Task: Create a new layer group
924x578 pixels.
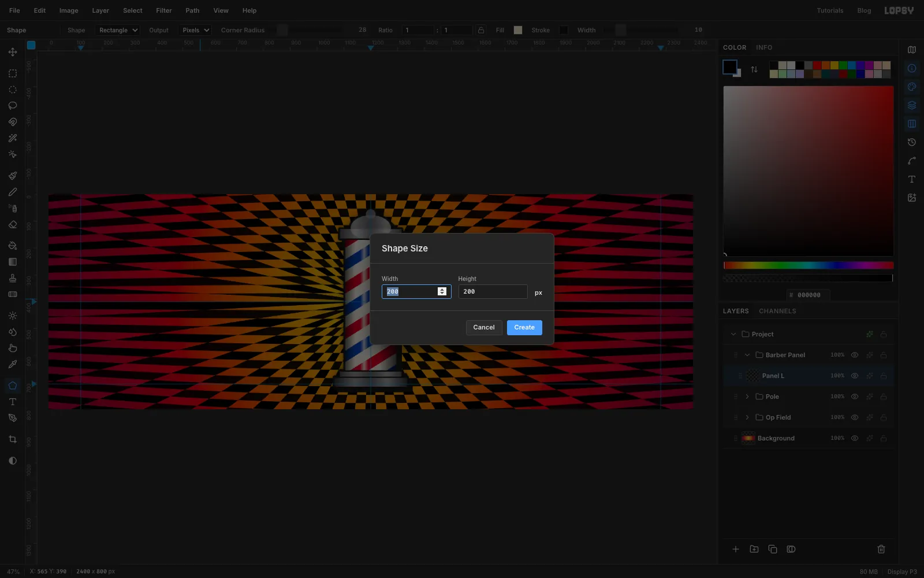Action: [754, 549]
